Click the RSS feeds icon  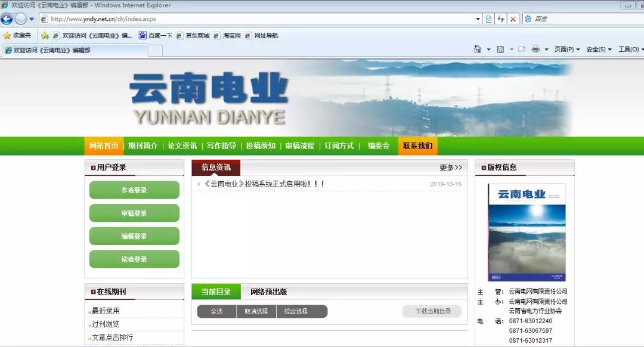[500, 49]
